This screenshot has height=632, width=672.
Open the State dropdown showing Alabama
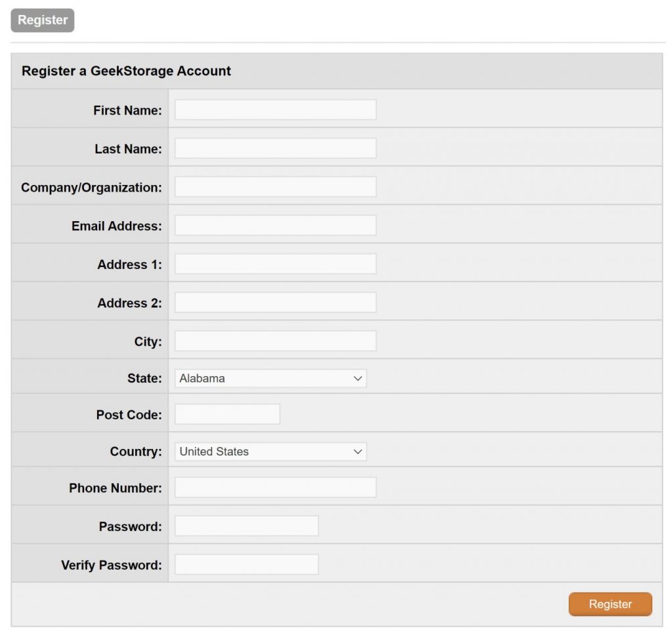[x=270, y=378]
